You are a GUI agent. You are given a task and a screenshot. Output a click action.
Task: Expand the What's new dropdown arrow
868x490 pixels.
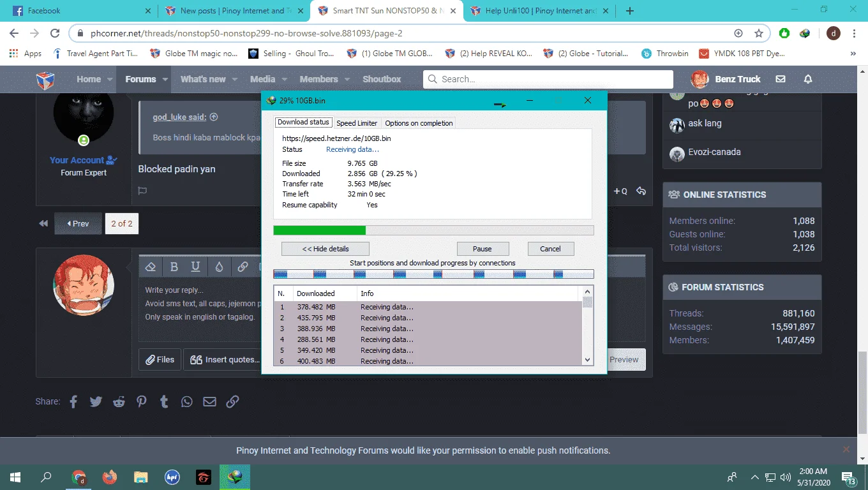coord(235,80)
